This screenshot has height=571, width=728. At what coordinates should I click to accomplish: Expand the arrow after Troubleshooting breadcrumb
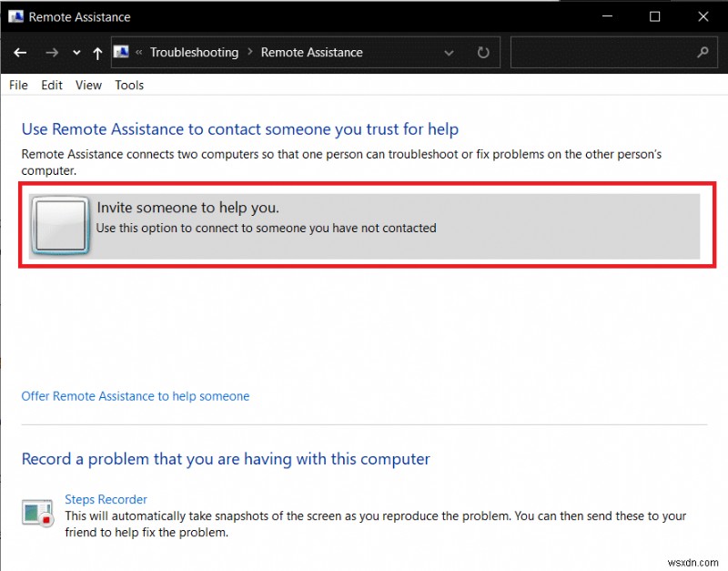pos(249,52)
